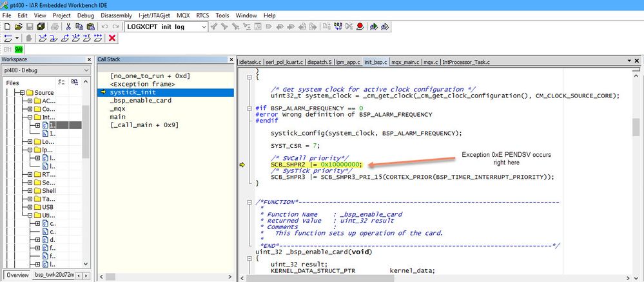Click the Download and Debug icon
This screenshot has width=644, height=282.
click(x=374, y=26)
